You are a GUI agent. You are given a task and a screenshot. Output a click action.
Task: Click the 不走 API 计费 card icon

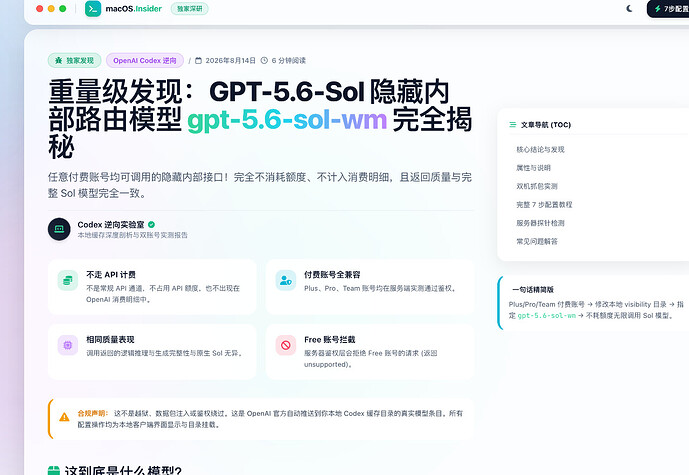[68, 280]
